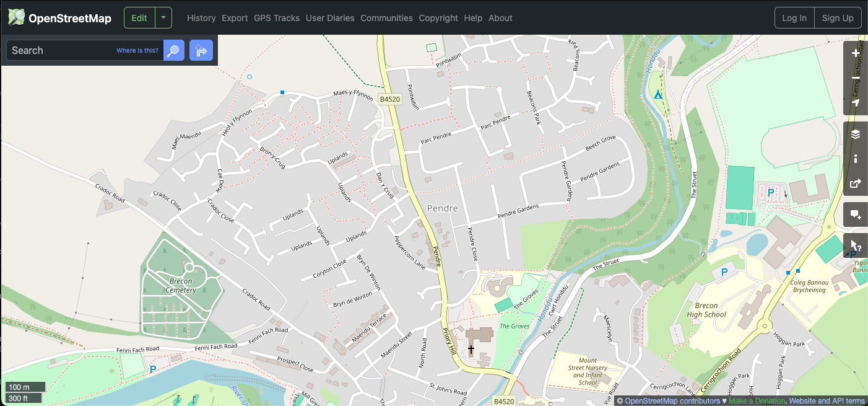Viewport: 868px width, 406px height.
Task: Click the Sign Up button
Action: pyautogui.click(x=838, y=18)
